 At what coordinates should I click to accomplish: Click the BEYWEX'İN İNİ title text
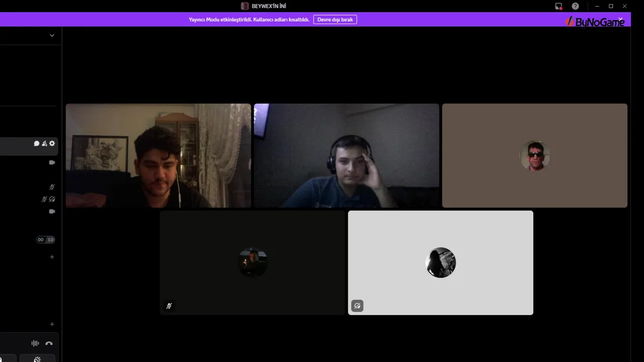[x=269, y=6]
